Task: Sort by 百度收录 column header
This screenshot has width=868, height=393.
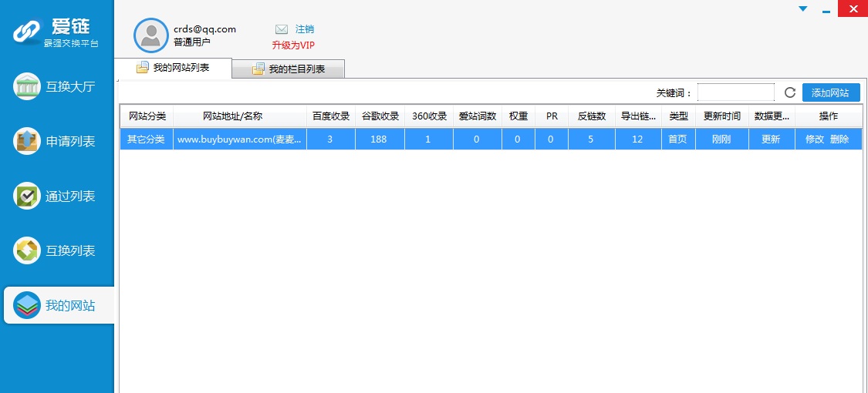Action: [331, 116]
